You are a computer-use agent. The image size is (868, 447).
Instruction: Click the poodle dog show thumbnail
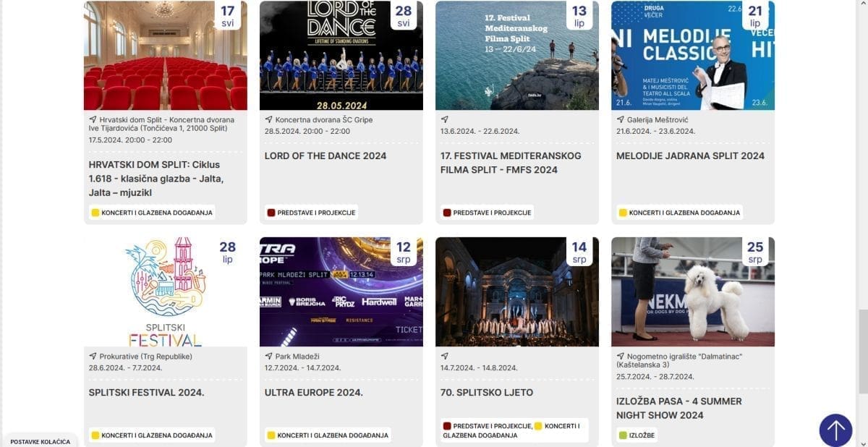pos(692,292)
